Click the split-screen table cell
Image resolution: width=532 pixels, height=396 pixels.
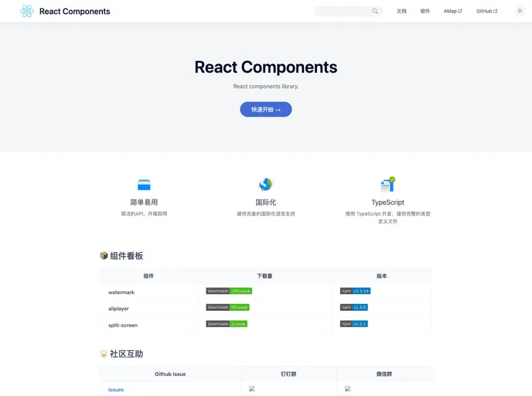click(148, 325)
